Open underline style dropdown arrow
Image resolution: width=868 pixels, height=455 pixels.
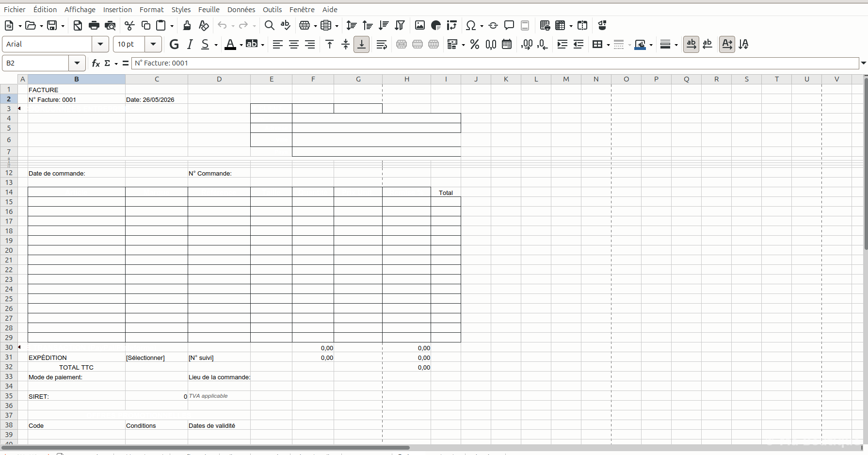pos(216,45)
